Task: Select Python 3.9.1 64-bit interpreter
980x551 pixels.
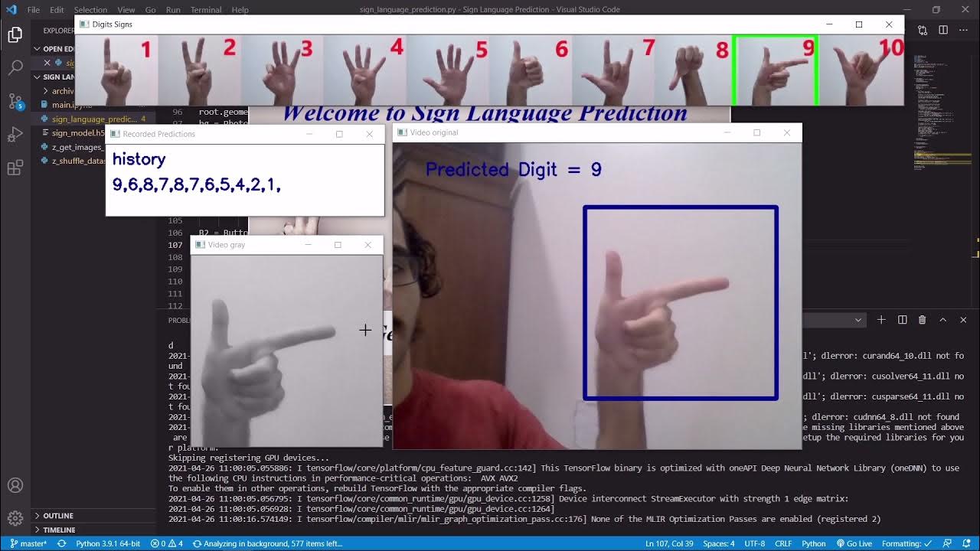Action: (x=108, y=543)
